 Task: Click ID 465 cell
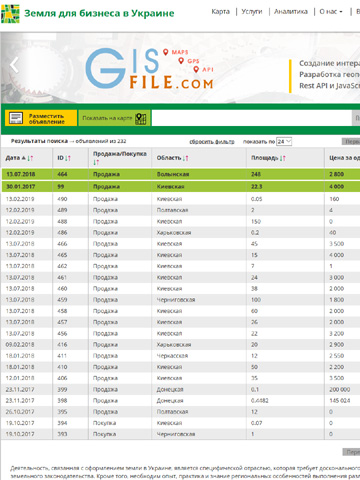[62, 255]
